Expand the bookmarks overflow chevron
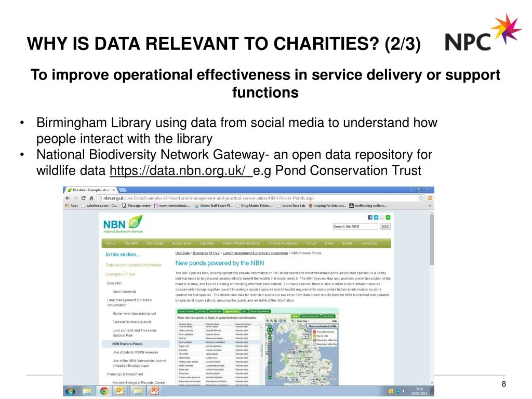This screenshot has height=399, width=532. [x=430, y=206]
